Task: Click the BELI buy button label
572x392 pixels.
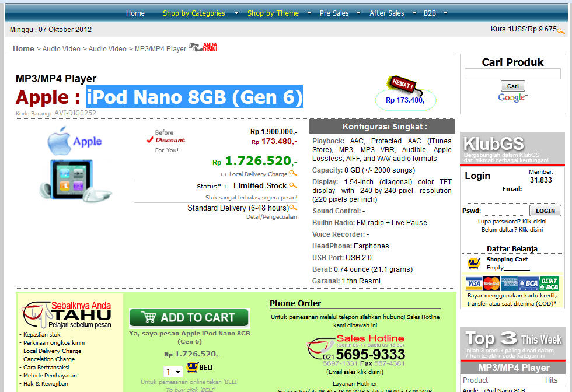Action: coord(206,367)
